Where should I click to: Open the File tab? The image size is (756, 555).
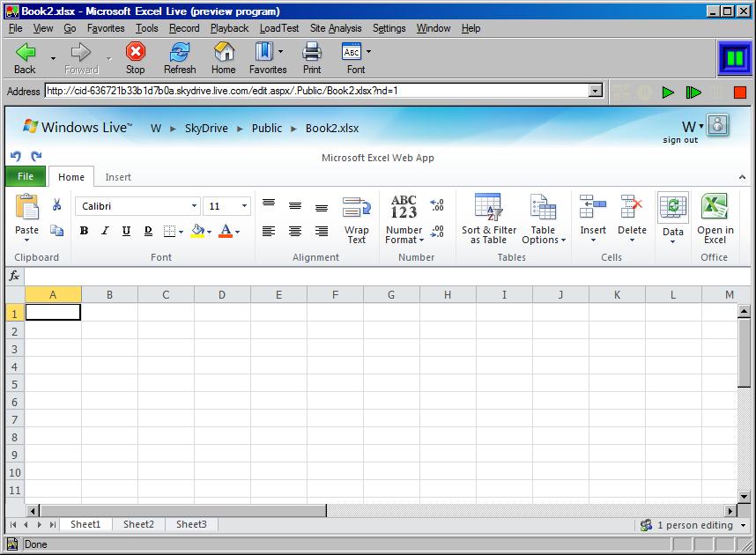tap(26, 176)
